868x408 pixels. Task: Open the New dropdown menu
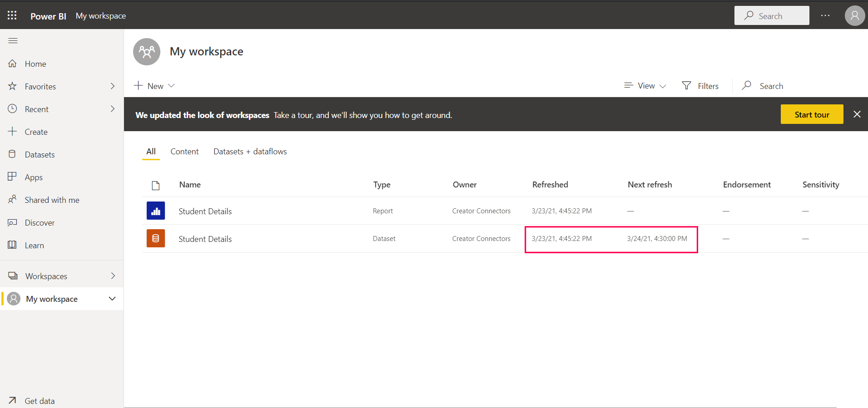pyautogui.click(x=154, y=86)
